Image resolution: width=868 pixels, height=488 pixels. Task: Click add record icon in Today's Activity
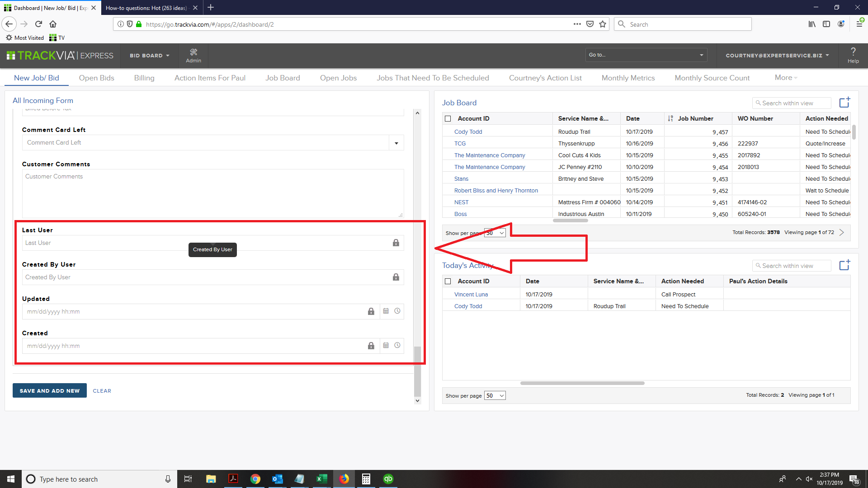point(844,265)
